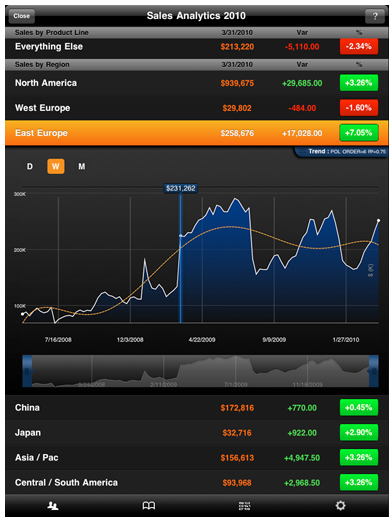Screen dimensions: 392x527
Task: Open settings gear icon in bottom bar
Action: tap(340, 505)
